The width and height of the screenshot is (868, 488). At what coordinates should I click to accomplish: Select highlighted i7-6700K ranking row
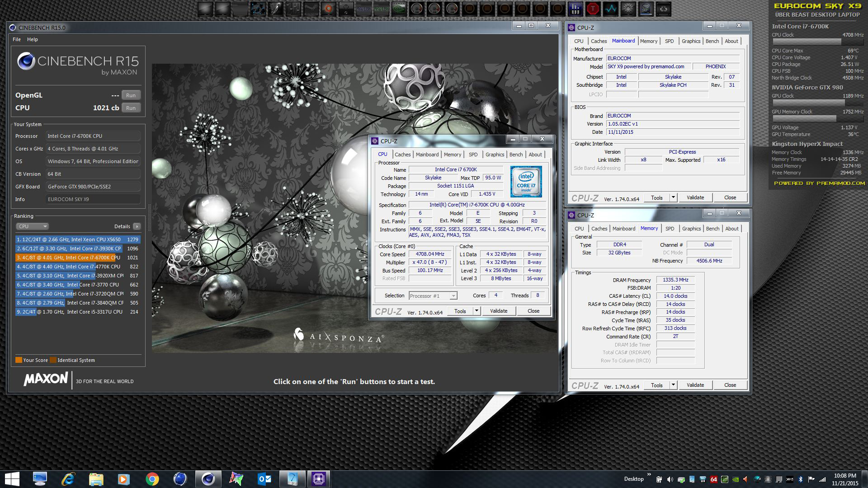pyautogui.click(x=78, y=258)
